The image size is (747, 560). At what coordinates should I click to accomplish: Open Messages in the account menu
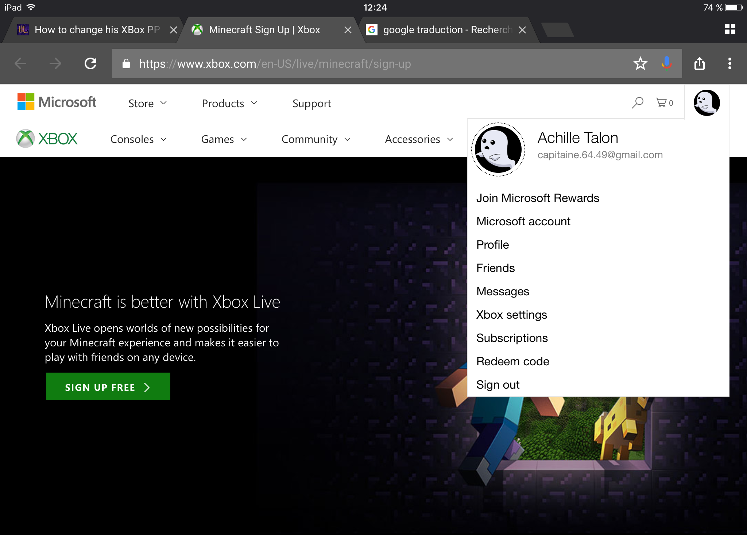[x=503, y=291]
